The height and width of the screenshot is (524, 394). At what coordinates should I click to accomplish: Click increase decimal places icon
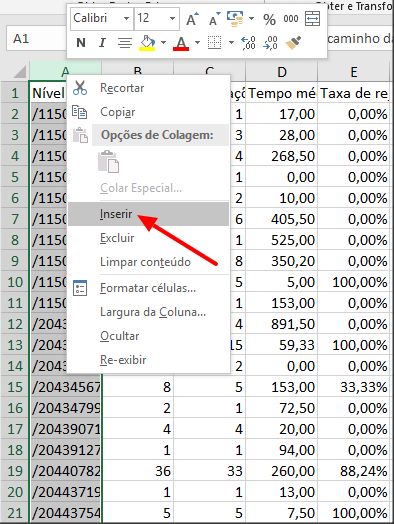pos(249,43)
